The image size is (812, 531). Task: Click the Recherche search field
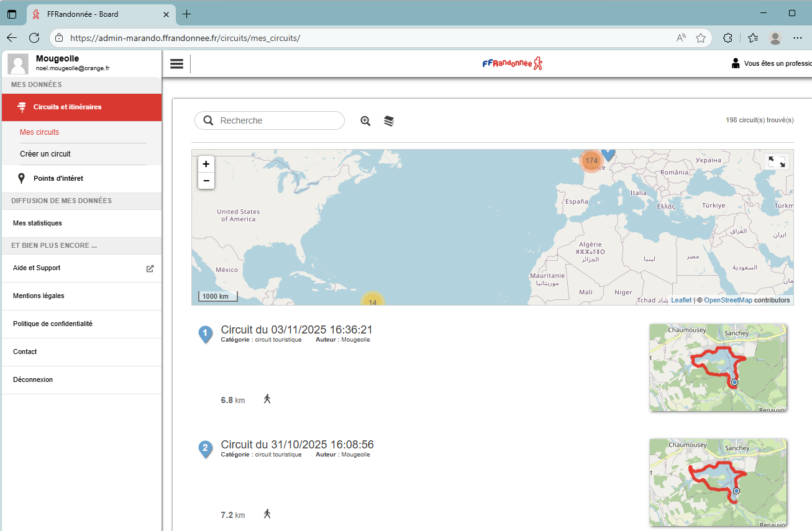[x=270, y=120]
